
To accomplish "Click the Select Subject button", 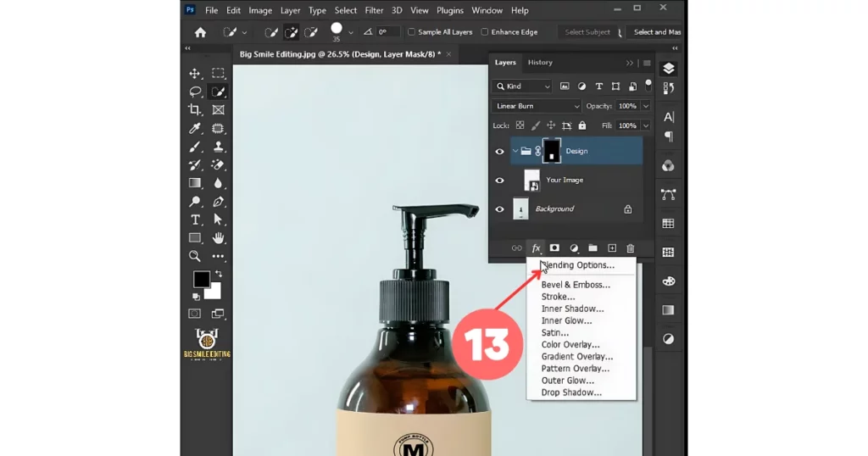I will [x=587, y=32].
